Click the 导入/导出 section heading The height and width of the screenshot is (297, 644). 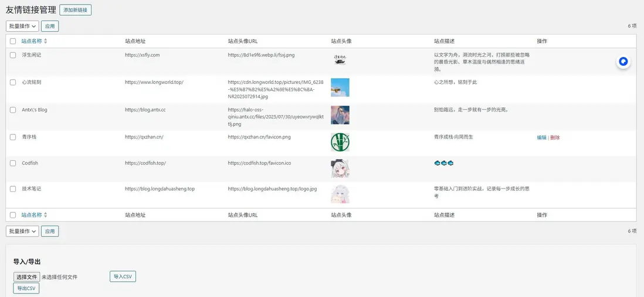pos(27,262)
